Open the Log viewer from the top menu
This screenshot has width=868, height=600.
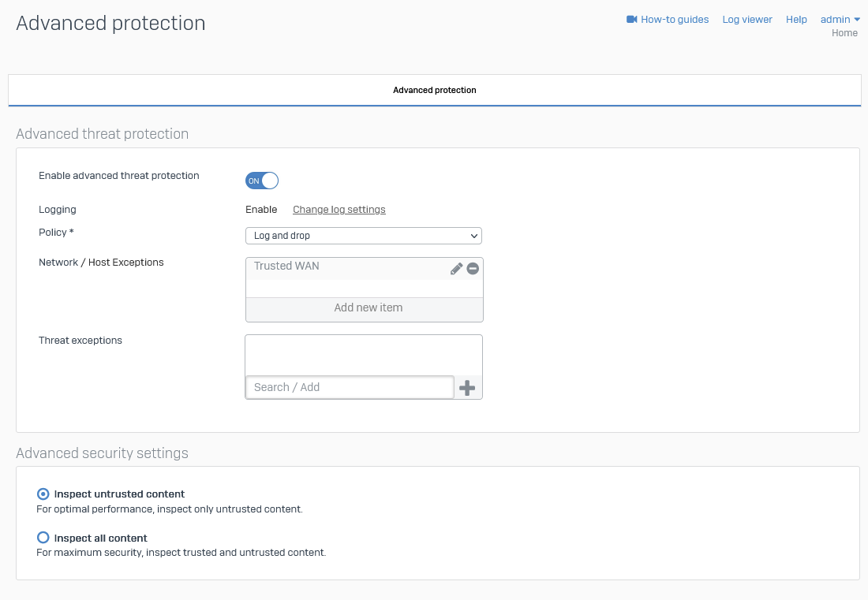[747, 20]
